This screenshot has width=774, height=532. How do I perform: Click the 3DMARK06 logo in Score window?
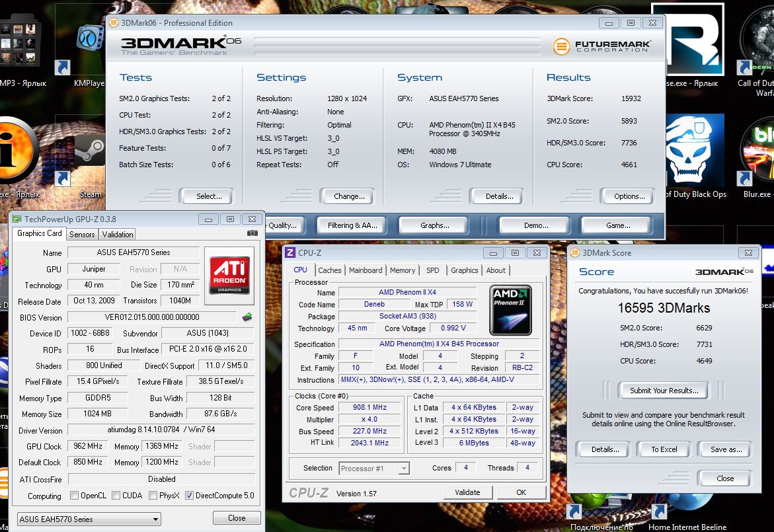(x=724, y=272)
